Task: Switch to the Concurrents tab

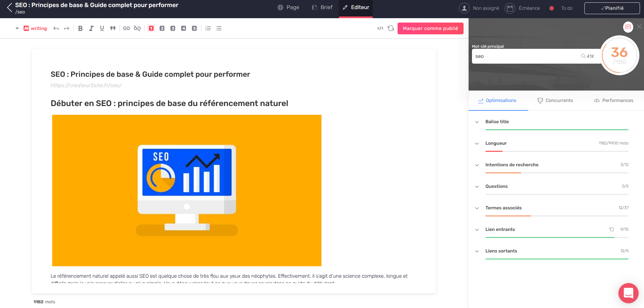Action: tap(555, 100)
